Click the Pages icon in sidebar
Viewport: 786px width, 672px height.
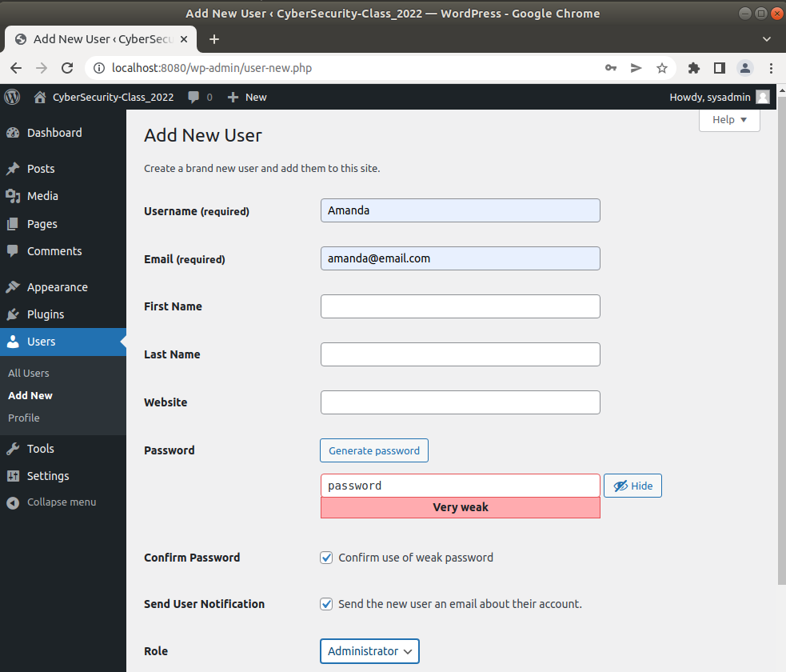pos(13,224)
